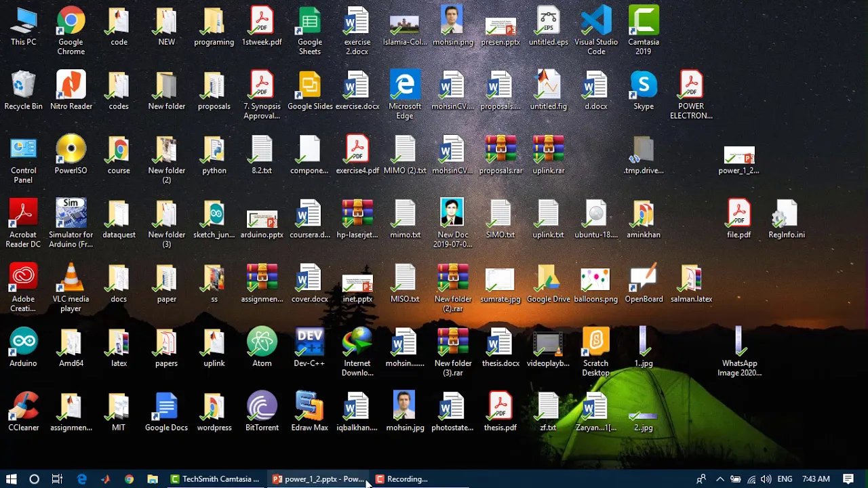This screenshot has height=488, width=868.
Task: Switch to TechSmith Camtasia taskbar window
Action: [215, 479]
